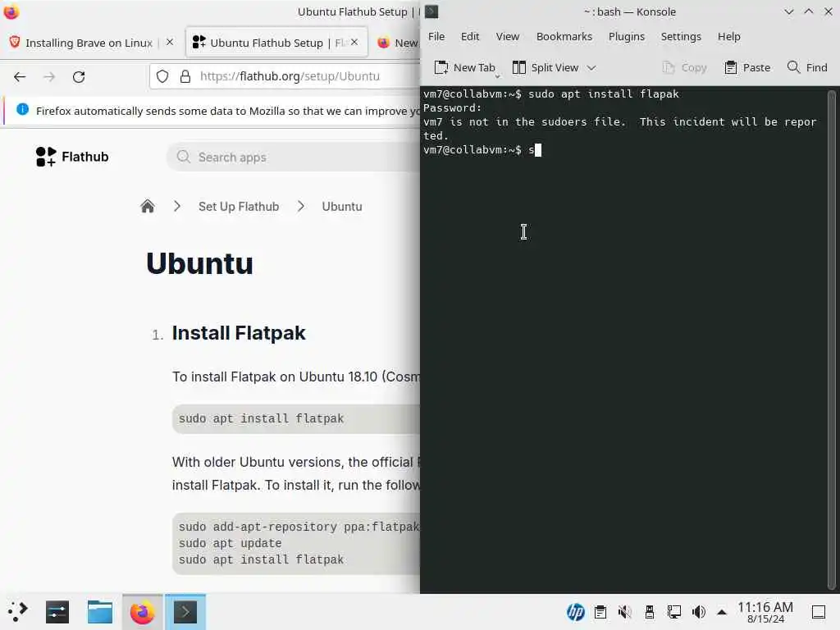Expand the hidden system tray icons arrow

tap(722, 612)
